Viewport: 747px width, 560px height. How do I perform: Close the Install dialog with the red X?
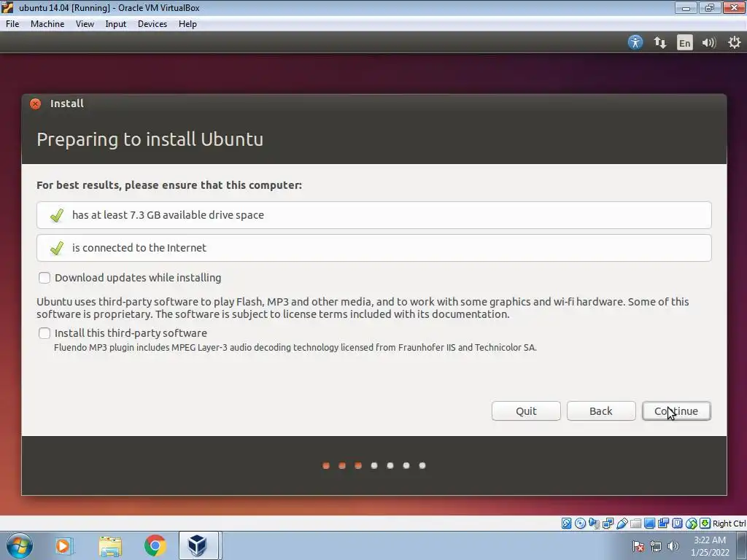coord(35,104)
